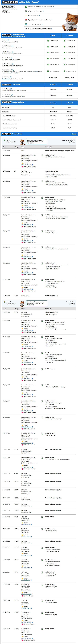The height and width of the screenshot is (644, 78).
Task: Click the info icon next to Structural Damage
Action: (x=13, y=46)
